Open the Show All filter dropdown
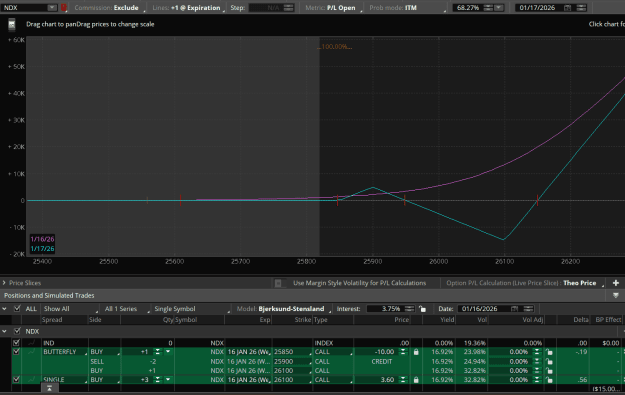The width and height of the screenshot is (625, 395). [x=70, y=309]
